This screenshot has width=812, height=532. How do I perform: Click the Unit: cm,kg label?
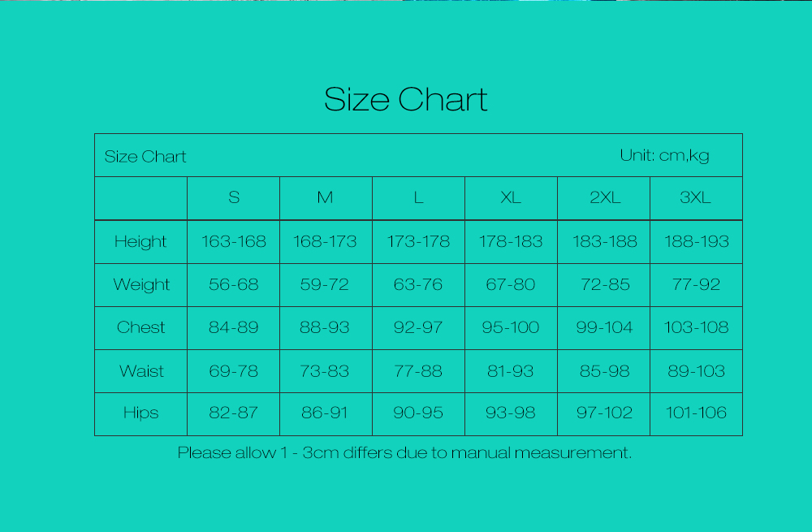[664, 155]
